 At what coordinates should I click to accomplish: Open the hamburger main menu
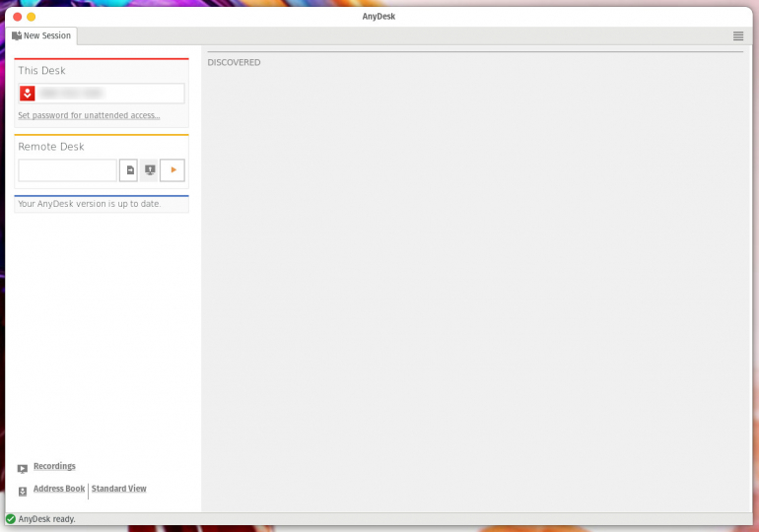pos(737,36)
